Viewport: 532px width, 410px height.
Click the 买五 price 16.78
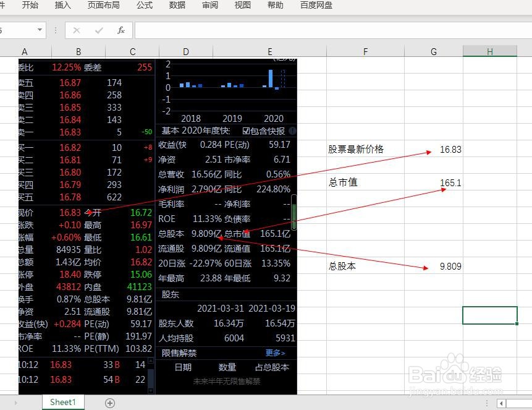pos(70,197)
